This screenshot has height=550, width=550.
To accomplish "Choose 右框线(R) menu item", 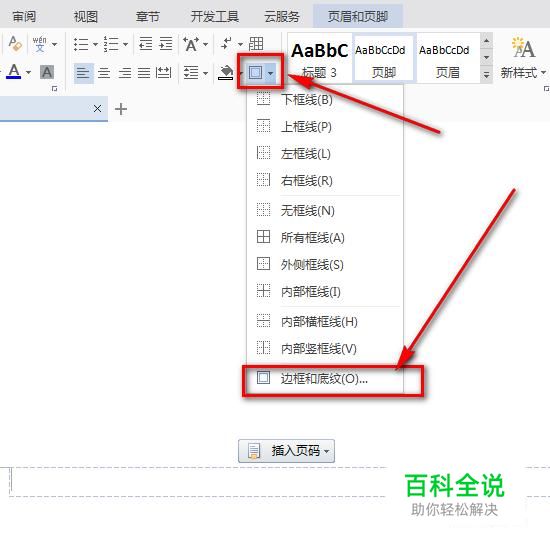I will click(325, 181).
